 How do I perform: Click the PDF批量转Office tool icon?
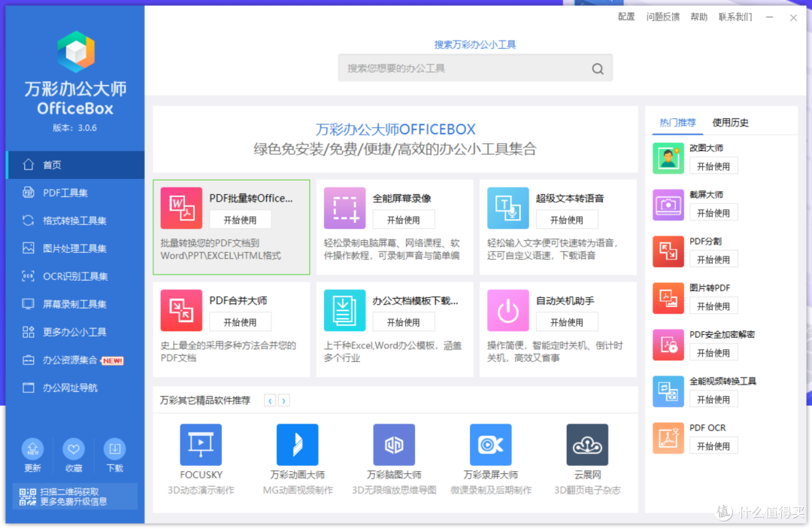click(181, 208)
